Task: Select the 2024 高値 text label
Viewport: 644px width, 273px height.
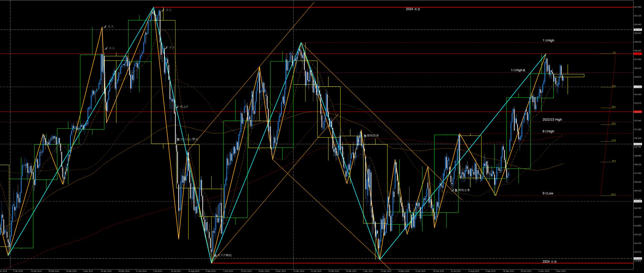Action: [412, 9]
